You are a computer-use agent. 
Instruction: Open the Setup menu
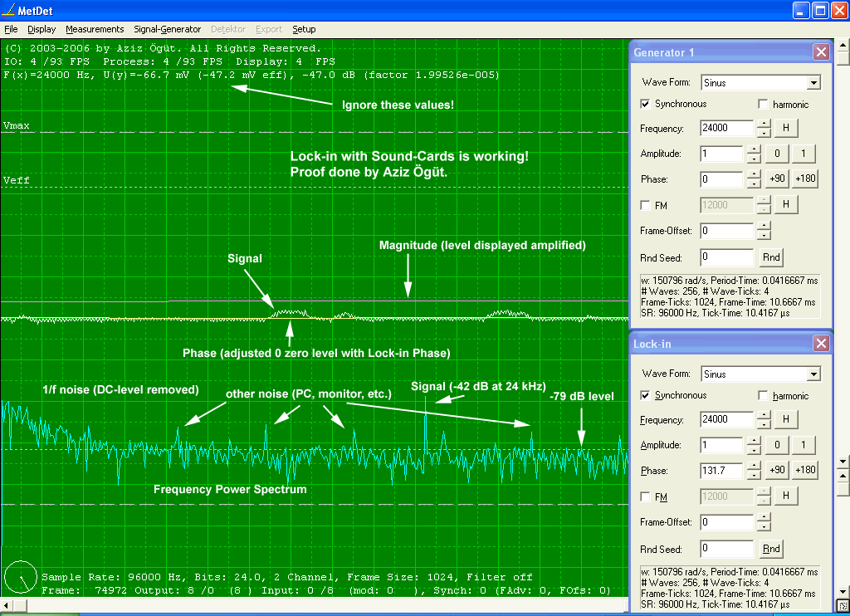click(x=304, y=29)
